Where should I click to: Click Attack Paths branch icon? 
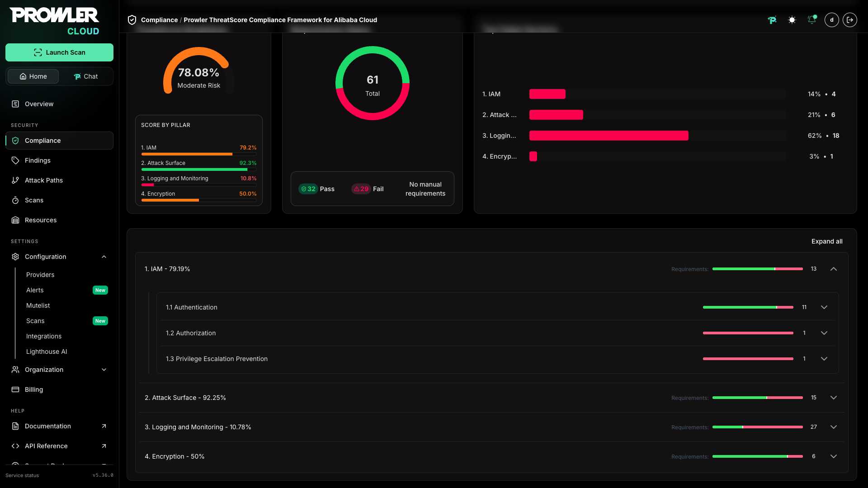point(15,180)
